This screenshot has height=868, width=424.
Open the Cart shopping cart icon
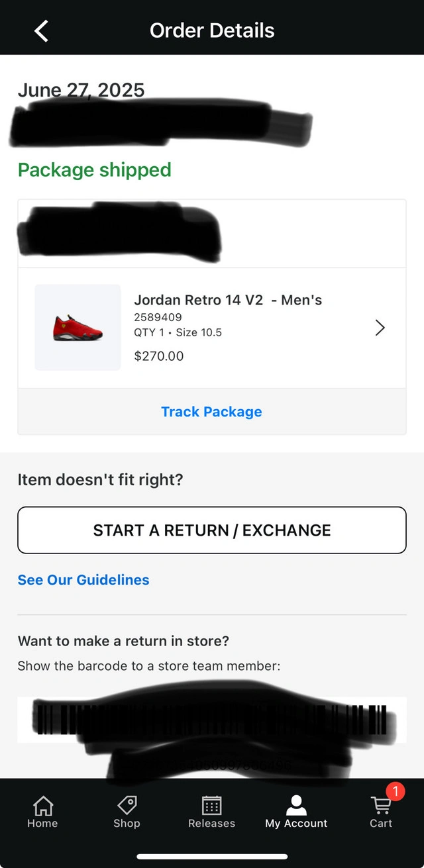point(380,806)
